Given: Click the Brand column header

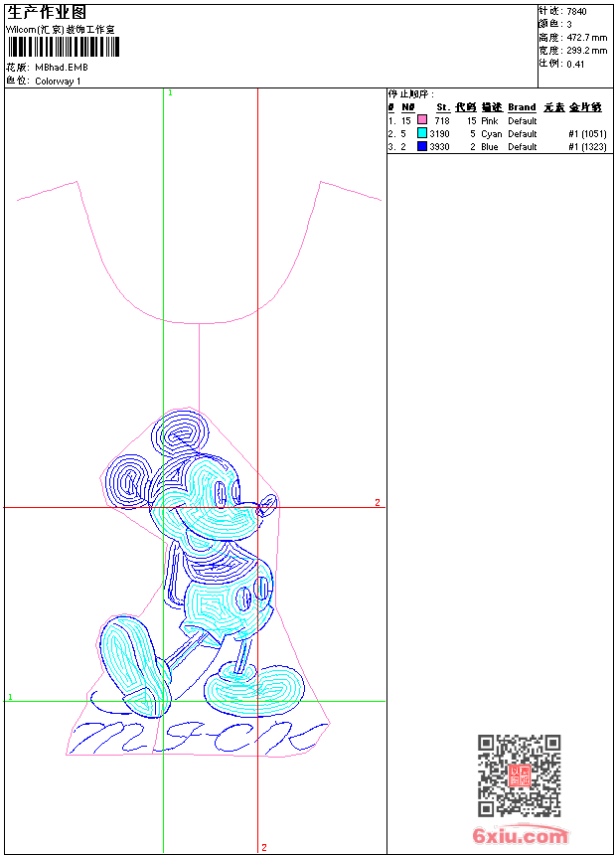Looking at the screenshot, I should (522, 107).
